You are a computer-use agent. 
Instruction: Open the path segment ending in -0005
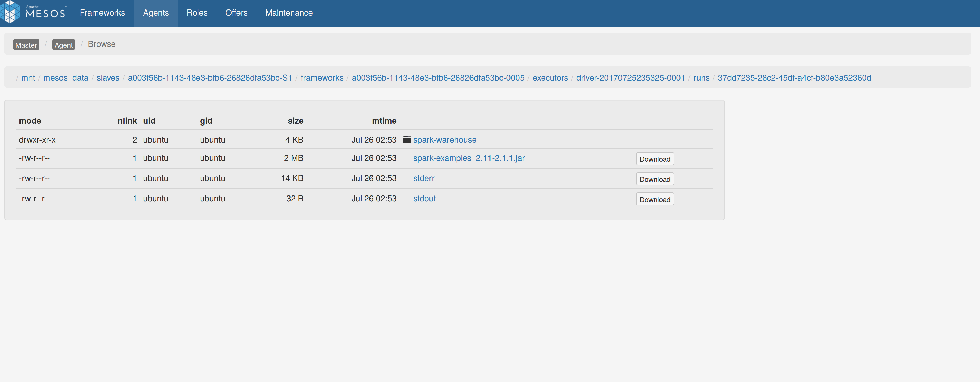[438, 78]
